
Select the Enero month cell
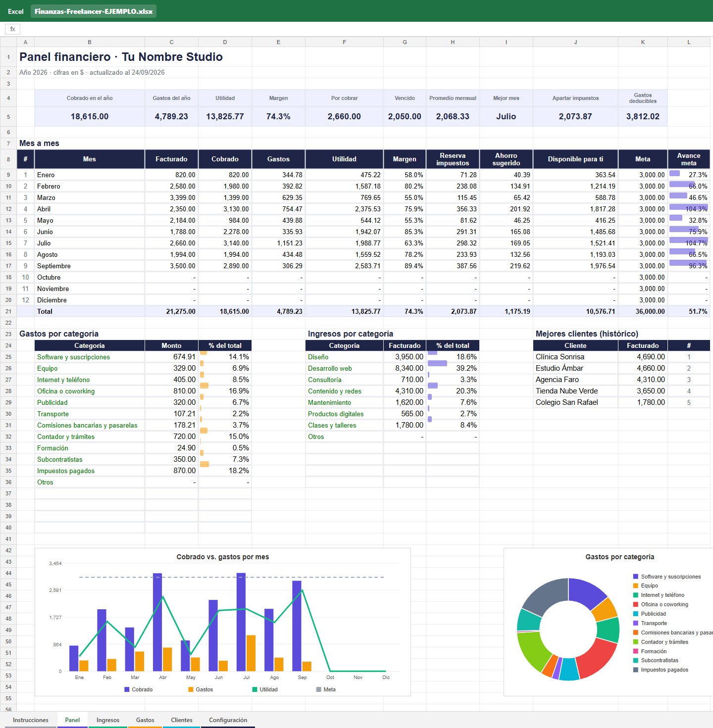[90, 175]
